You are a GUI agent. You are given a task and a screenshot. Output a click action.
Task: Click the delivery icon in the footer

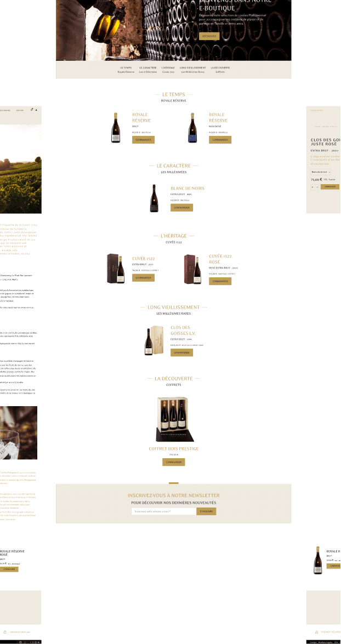click(5, 632)
